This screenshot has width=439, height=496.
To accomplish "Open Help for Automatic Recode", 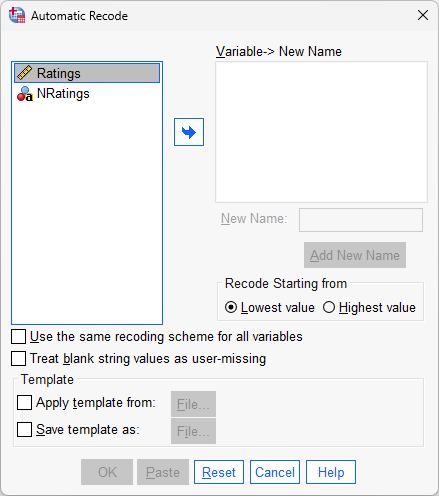I will pos(331,472).
